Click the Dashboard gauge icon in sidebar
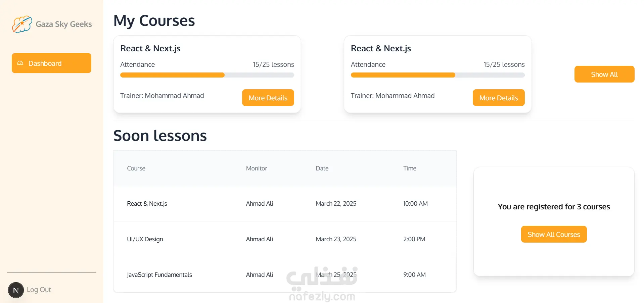The image size is (644, 303). coord(20,63)
